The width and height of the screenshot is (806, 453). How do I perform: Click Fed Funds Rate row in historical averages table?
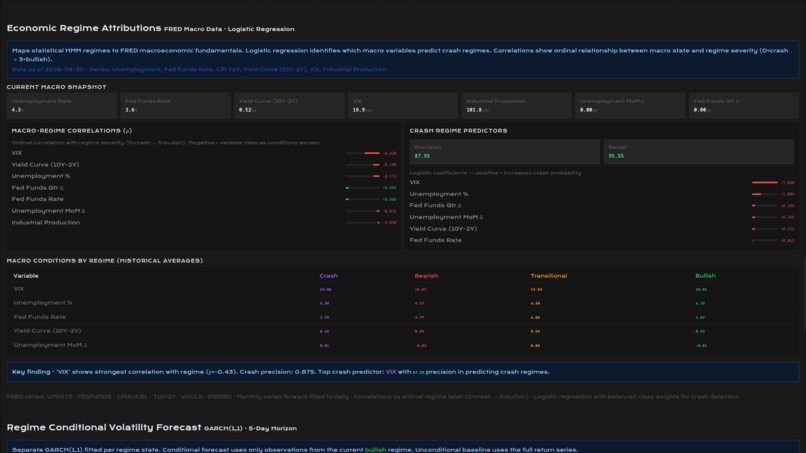403,317
